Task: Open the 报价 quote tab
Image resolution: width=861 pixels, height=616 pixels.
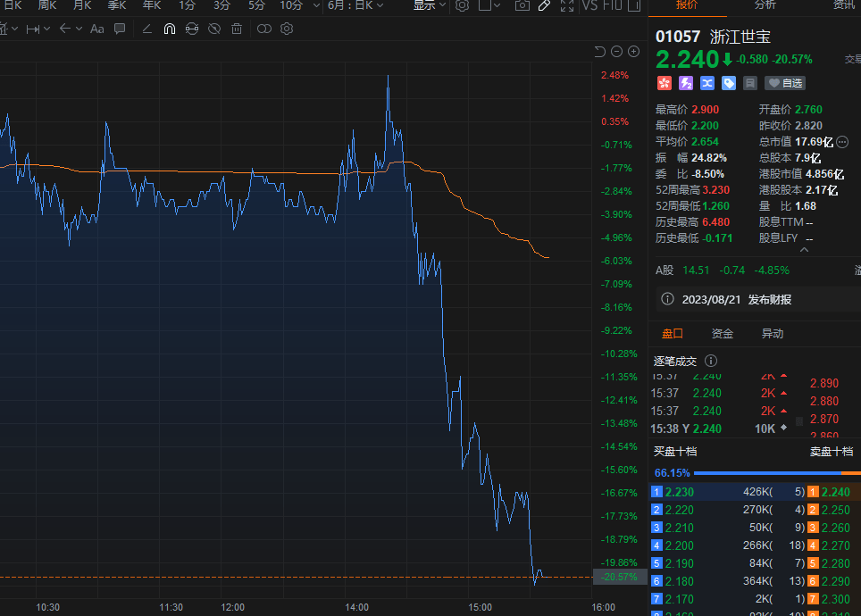Action: pos(687,5)
